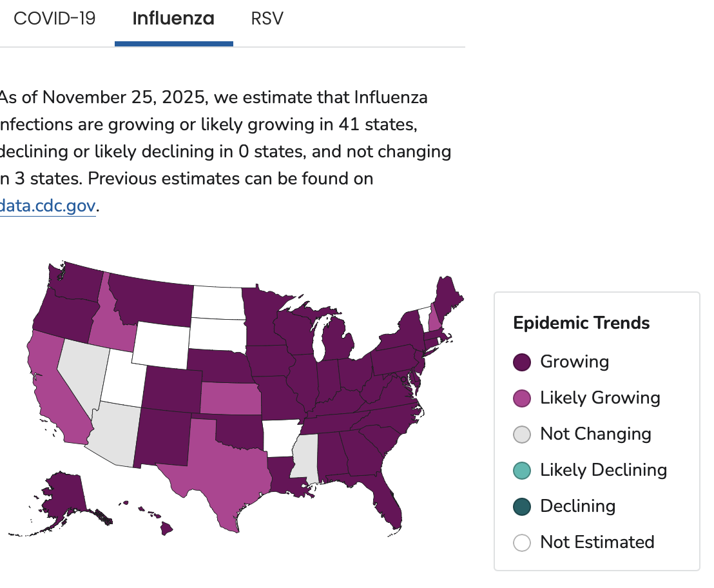The width and height of the screenshot is (714, 588).
Task: Click the Declining dark teal swatch
Action: pos(522,507)
